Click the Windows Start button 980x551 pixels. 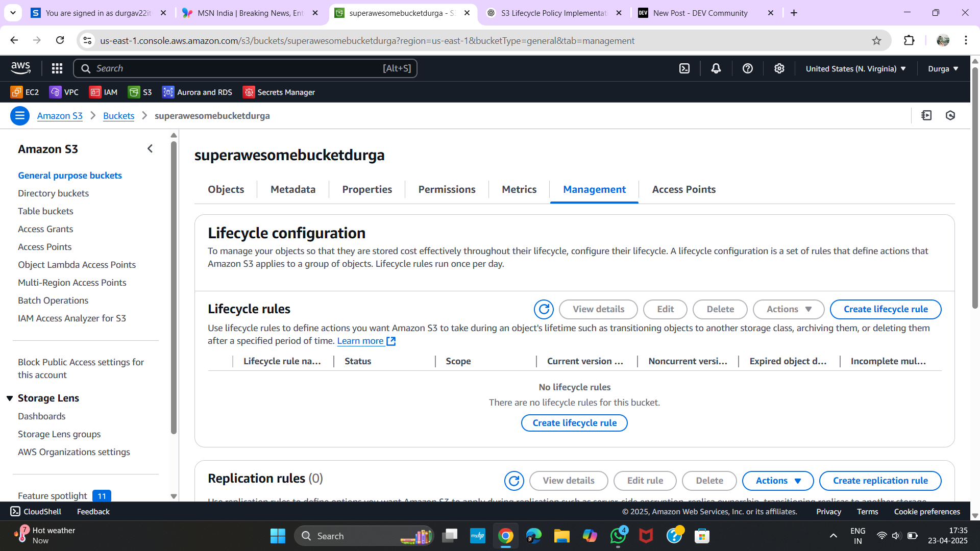click(278, 536)
